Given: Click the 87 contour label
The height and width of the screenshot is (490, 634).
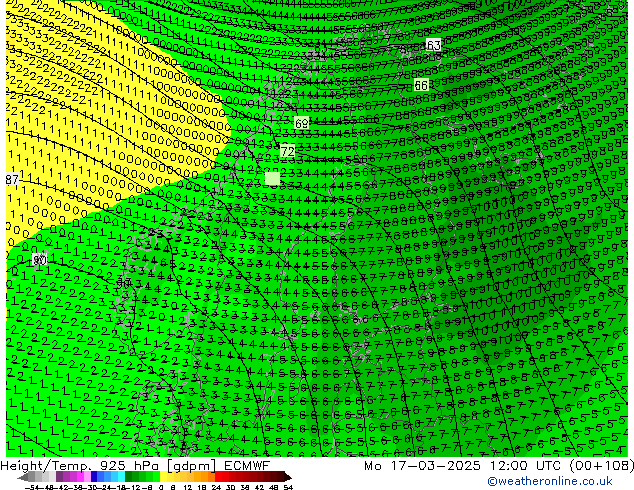Looking at the screenshot, I should click(x=12, y=180).
